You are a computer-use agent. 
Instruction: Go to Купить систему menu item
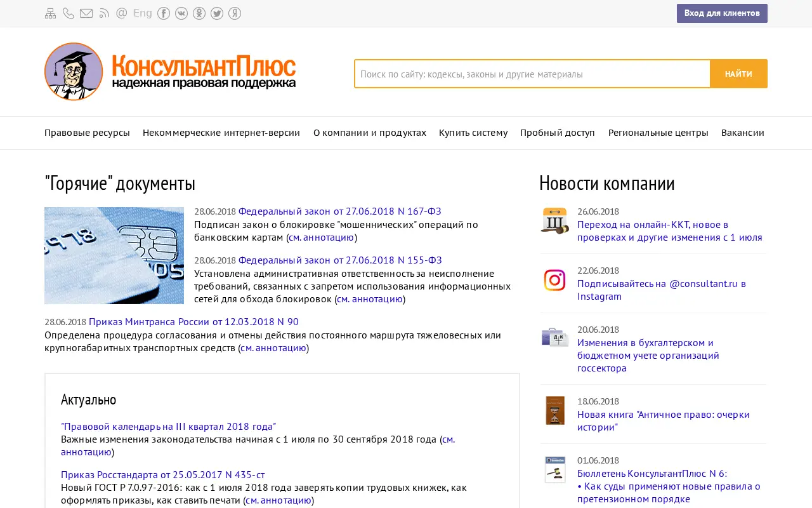(x=473, y=133)
